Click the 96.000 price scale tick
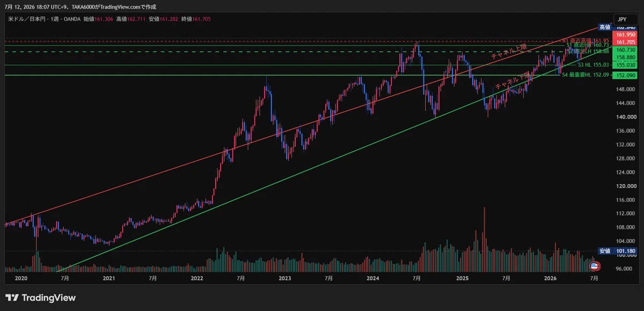Screen dimensions: 644x311 [625, 269]
